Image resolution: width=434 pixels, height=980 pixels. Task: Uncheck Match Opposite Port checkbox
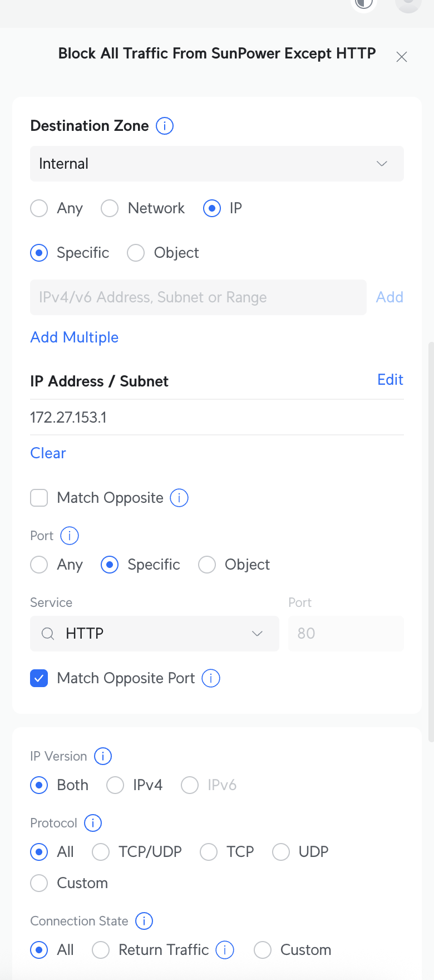tap(39, 678)
